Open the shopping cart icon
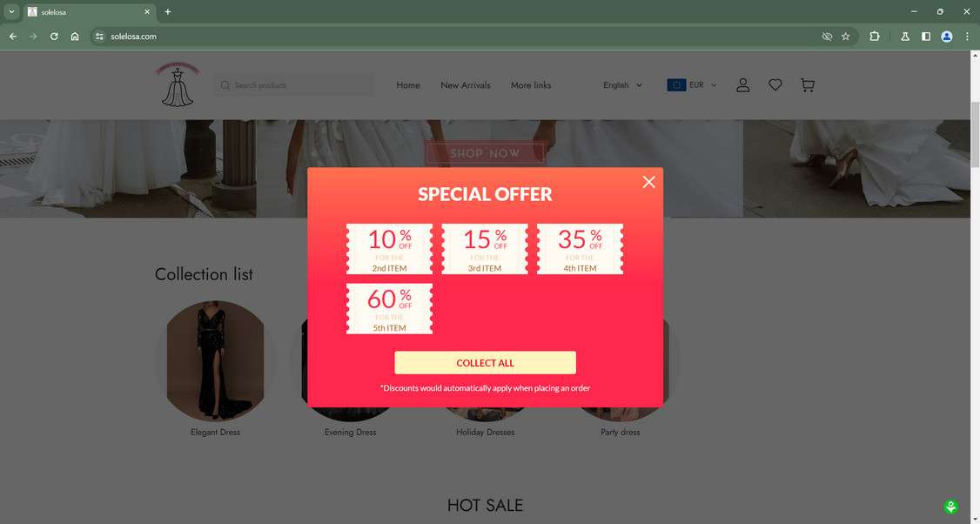980x524 pixels. (x=808, y=85)
